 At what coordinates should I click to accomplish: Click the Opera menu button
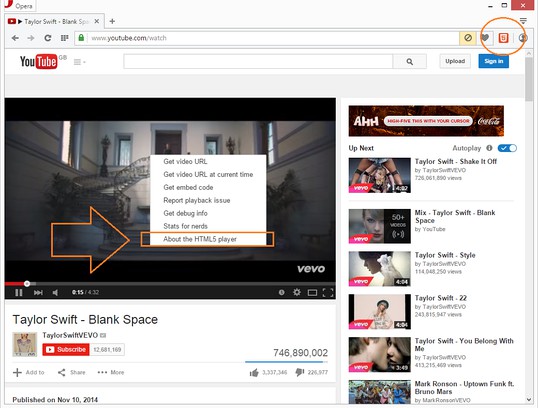[x=20, y=5]
